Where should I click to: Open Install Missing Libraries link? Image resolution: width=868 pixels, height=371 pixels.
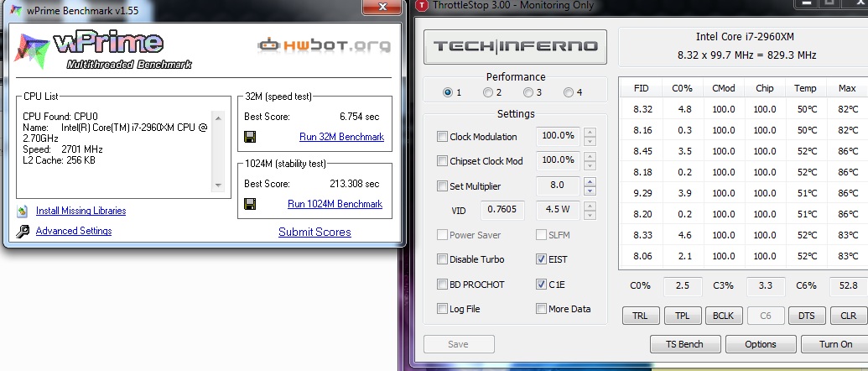click(81, 211)
